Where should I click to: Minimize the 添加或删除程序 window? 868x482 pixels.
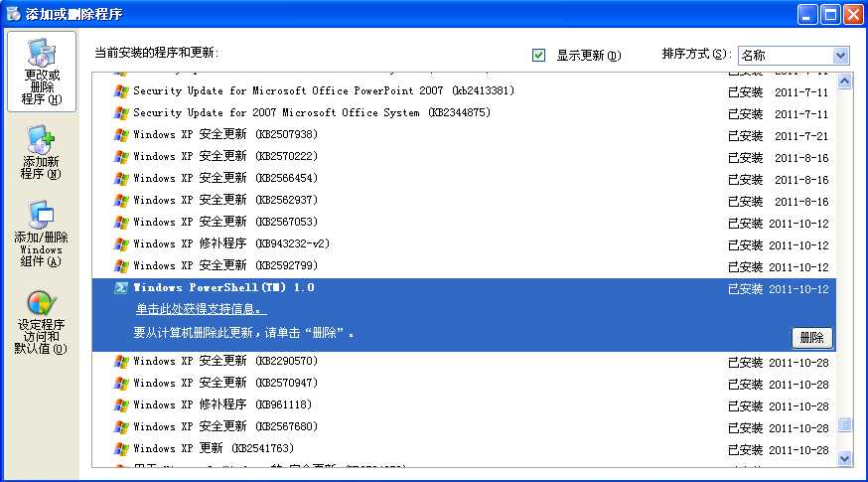click(807, 14)
